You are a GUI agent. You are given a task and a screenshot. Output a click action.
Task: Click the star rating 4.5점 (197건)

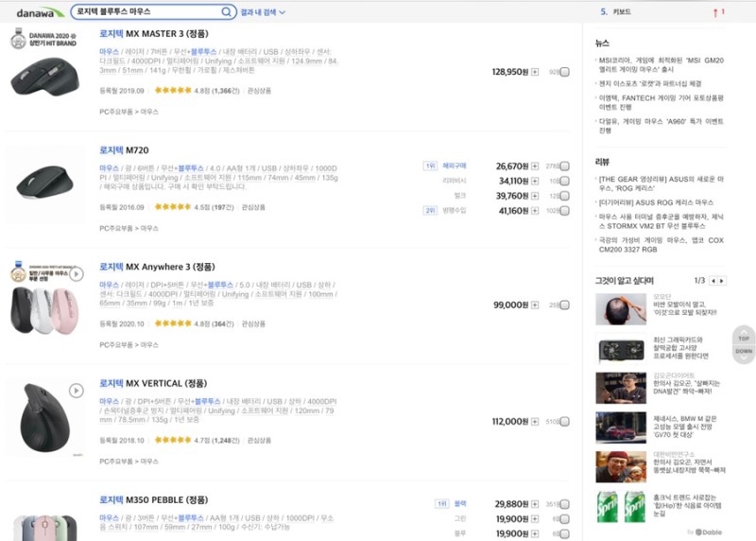point(195,207)
